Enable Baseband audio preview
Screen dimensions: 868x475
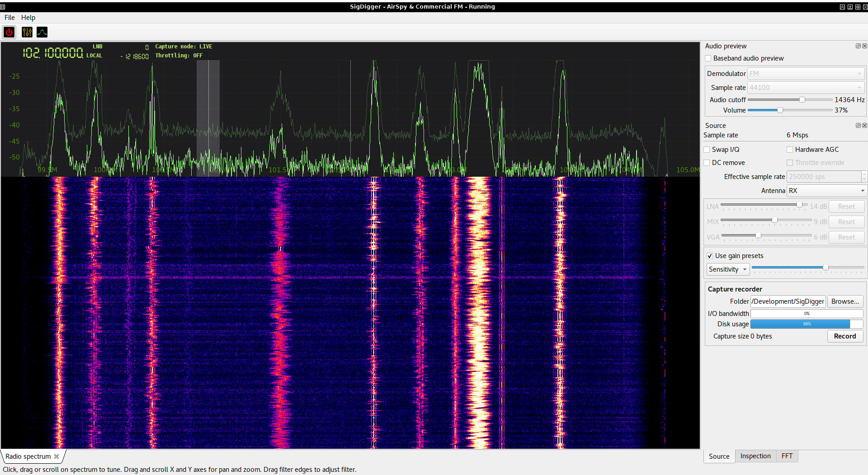[x=708, y=58]
